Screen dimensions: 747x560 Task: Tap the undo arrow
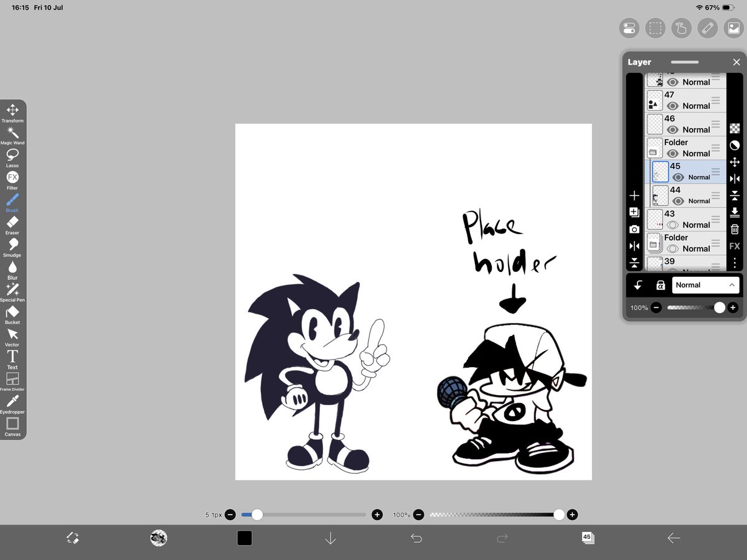(x=416, y=538)
